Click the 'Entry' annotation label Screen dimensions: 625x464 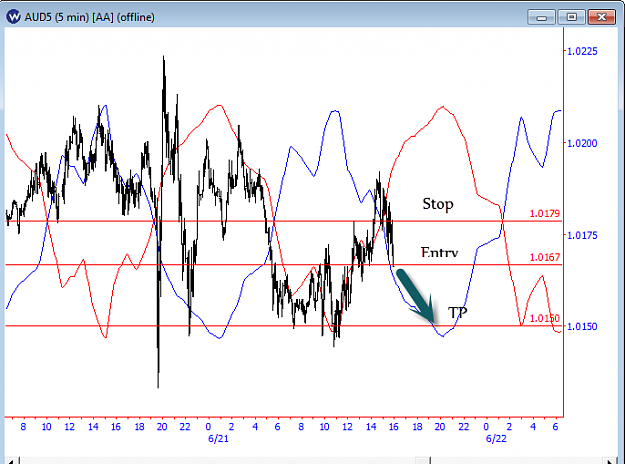(x=439, y=252)
